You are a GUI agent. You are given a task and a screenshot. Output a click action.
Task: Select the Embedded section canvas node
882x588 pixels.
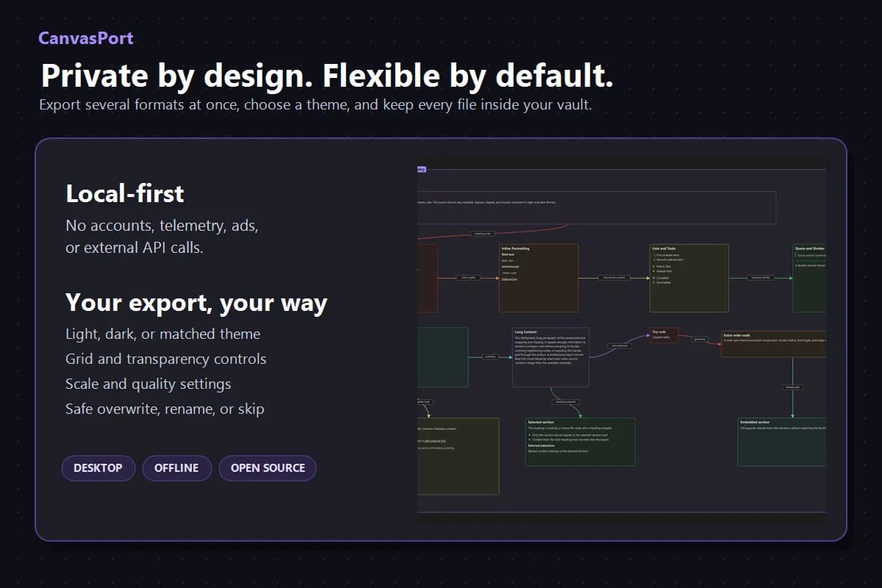pyautogui.click(x=782, y=442)
